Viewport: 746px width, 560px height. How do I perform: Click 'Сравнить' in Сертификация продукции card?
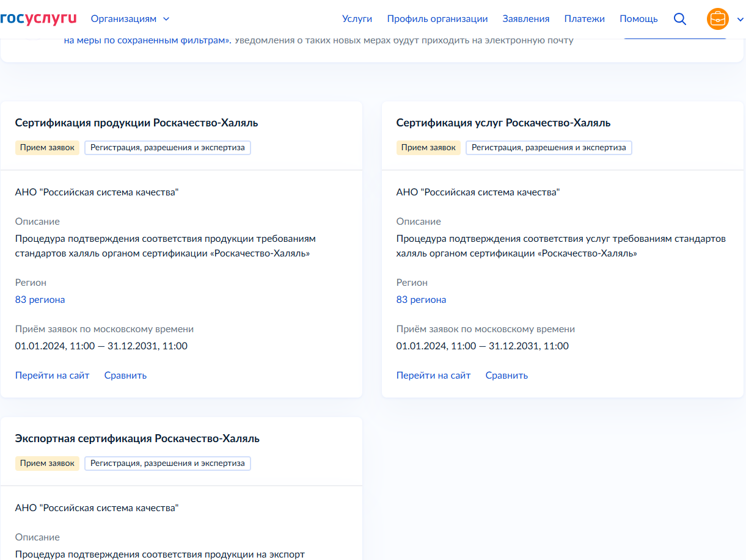pyautogui.click(x=125, y=376)
